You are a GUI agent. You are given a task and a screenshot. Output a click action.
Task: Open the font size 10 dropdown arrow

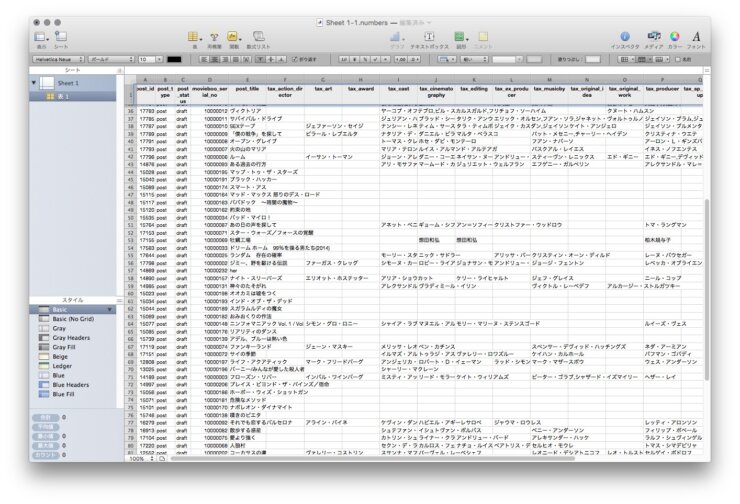(159, 59)
